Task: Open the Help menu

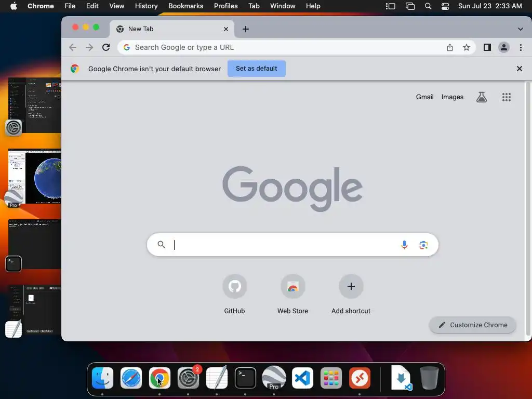Action: coord(313,6)
